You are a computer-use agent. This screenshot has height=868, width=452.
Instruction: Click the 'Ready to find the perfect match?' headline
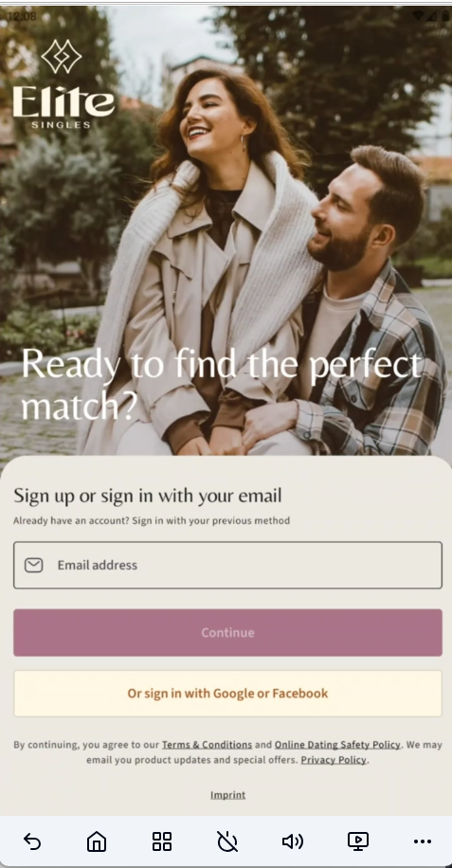click(222, 386)
